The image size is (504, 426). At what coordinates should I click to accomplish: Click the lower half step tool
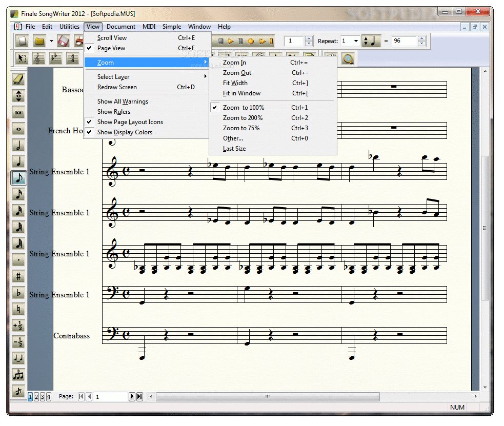click(18, 342)
